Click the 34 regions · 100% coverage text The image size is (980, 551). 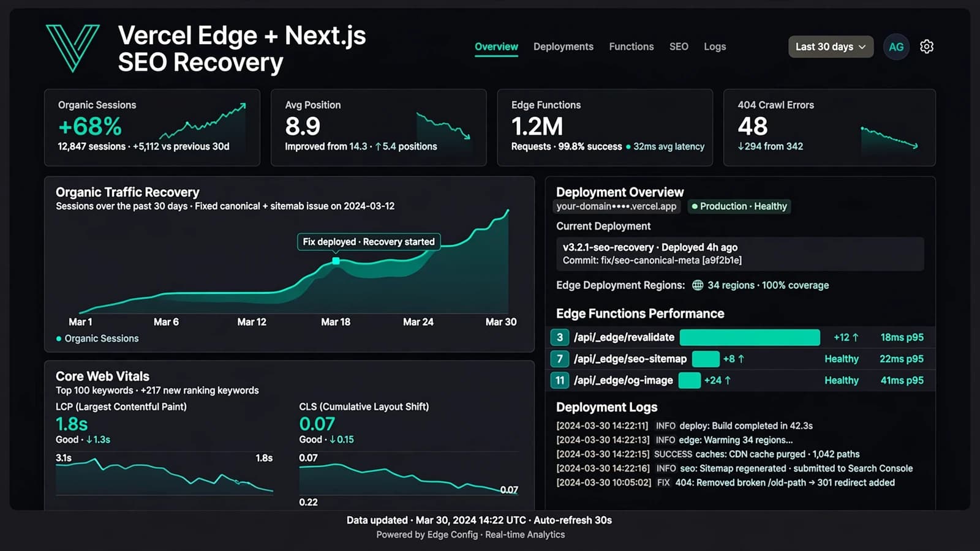(768, 285)
